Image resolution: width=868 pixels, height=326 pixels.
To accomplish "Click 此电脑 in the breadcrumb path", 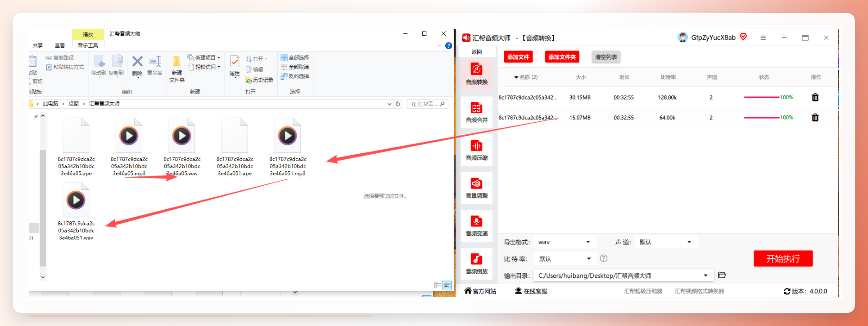I will [x=50, y=104].
